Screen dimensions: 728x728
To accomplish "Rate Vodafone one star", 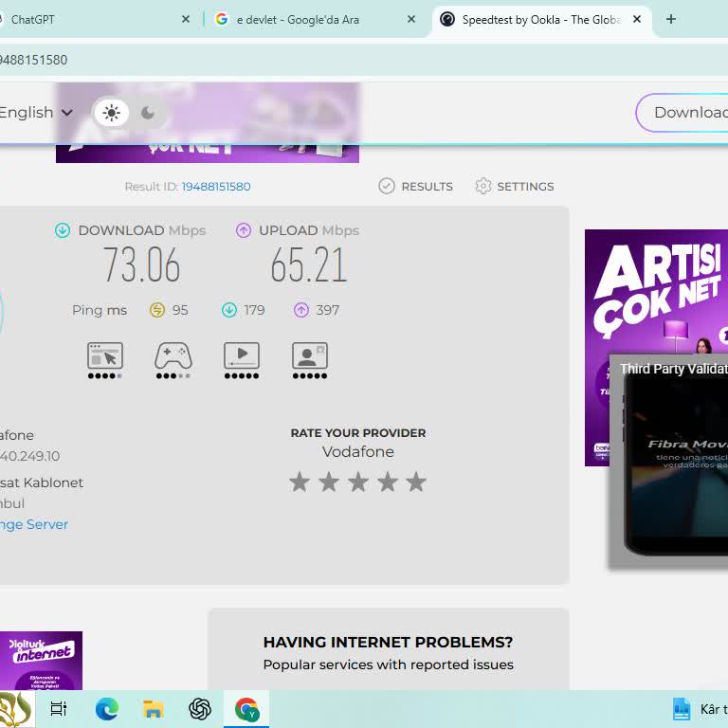I will pos(300,482).
